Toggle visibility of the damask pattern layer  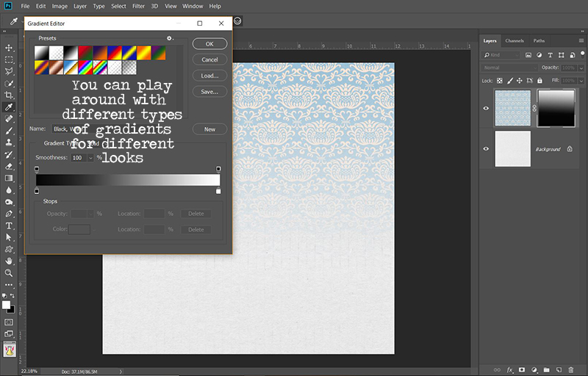point(486,108)
